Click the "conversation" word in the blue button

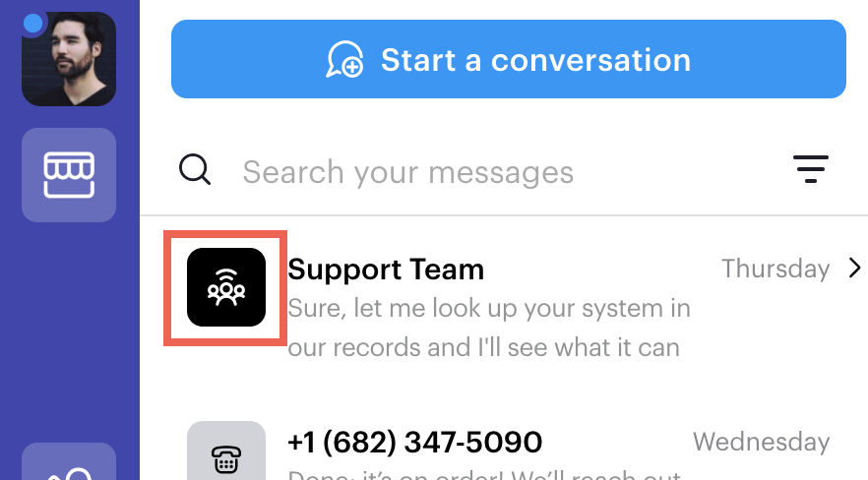click(590, 60)
